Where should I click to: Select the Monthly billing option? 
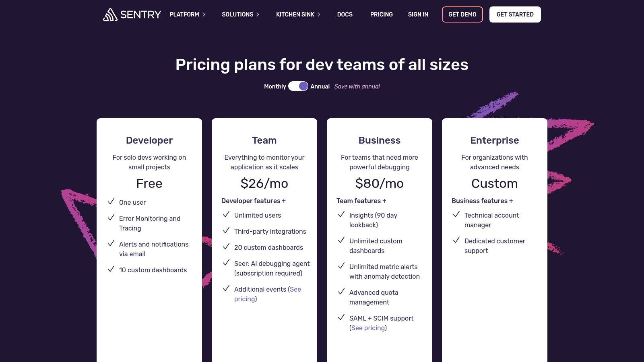(x=275, y=86)
